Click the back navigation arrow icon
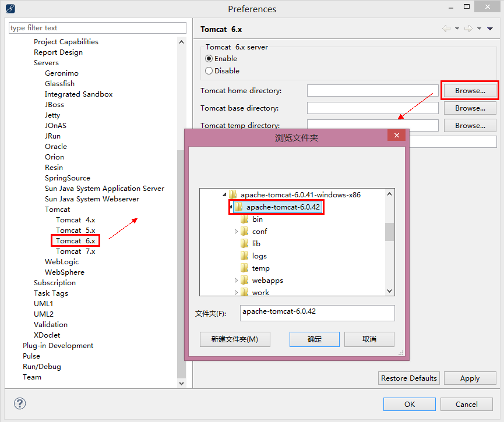The width and height of the screenshot is (504, 422). pyautogui.click(x=446, y=29)
